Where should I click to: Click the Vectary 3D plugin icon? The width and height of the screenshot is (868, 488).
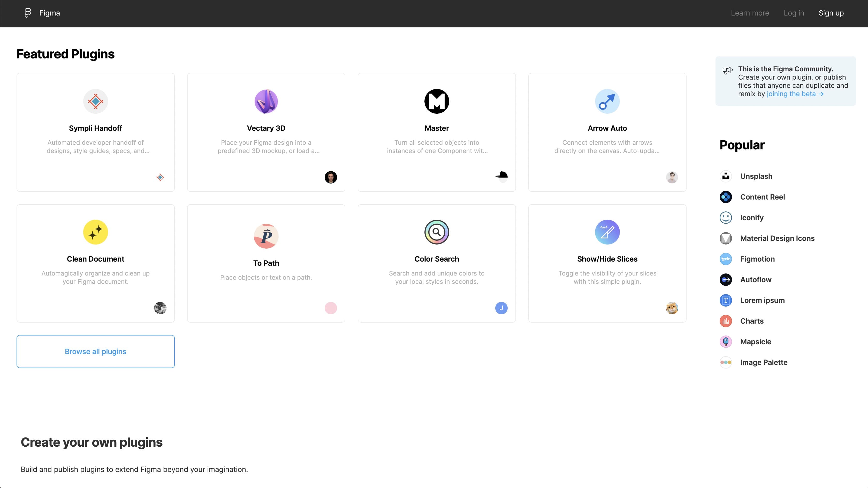tap(266, 101)
